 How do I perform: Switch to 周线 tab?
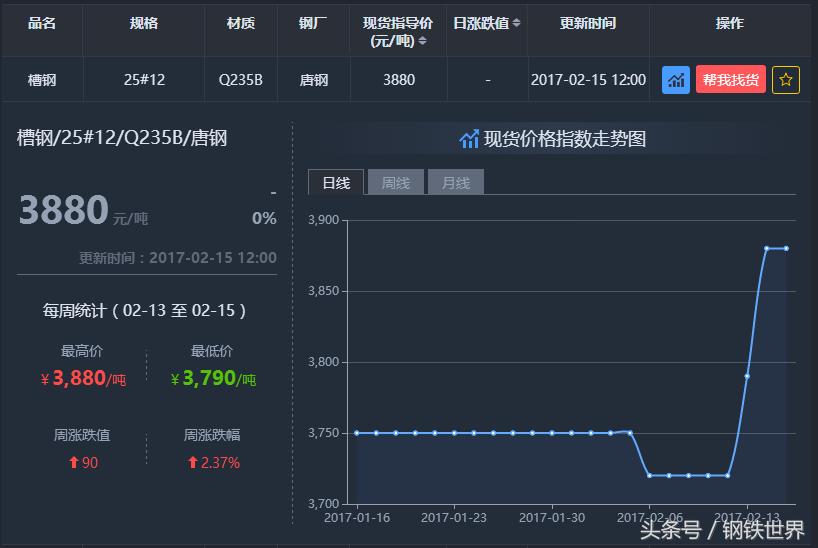click(x=396, y=182)
